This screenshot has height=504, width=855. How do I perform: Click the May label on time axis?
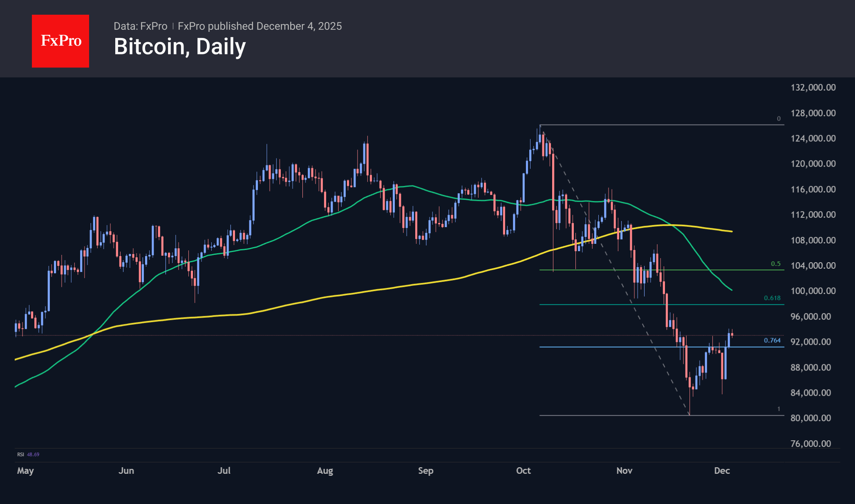point(25,471)
